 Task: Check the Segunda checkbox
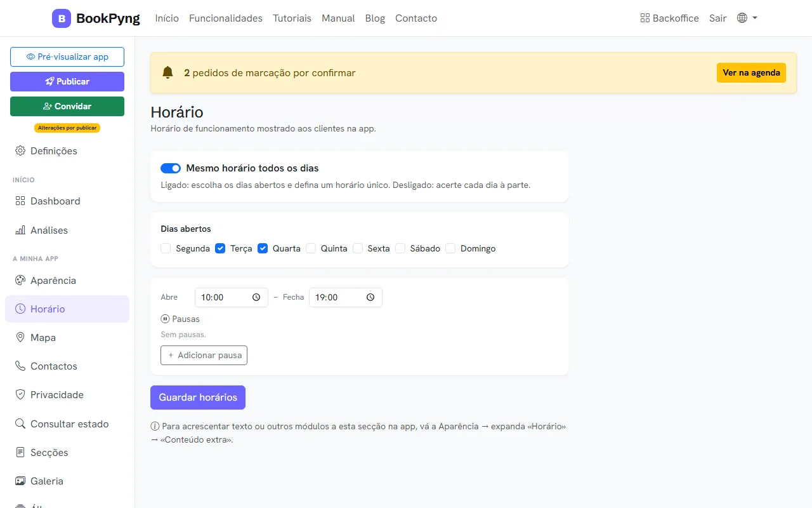[166, 248]
